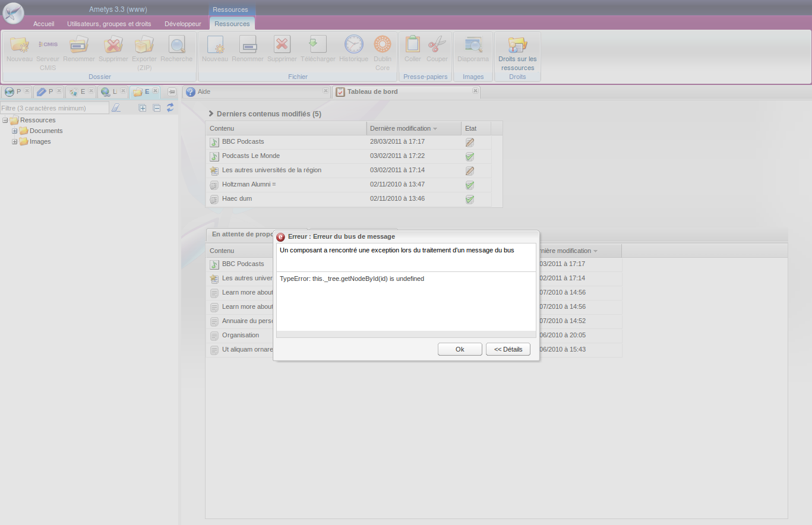Click the Diaporama slideshow icon
The height and width of the screenshot is (525, 812).
pyautogui.click(x=473, y=45)
